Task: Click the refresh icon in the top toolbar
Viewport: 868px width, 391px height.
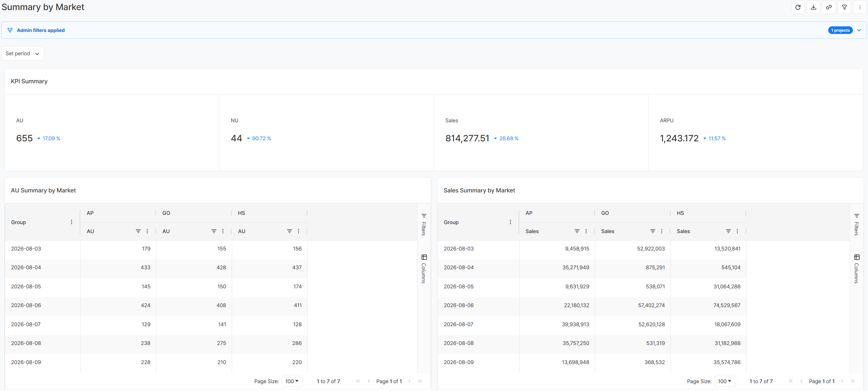Action: click(x=798, y=7)
